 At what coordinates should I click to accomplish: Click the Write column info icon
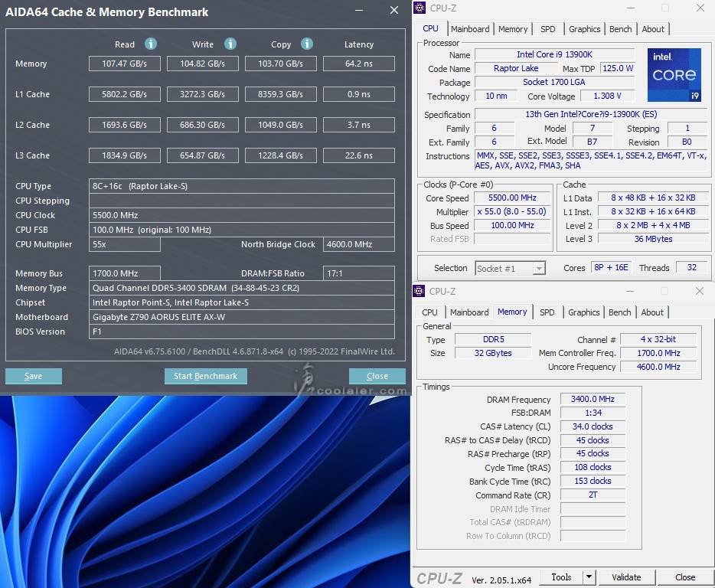(230, 44)
